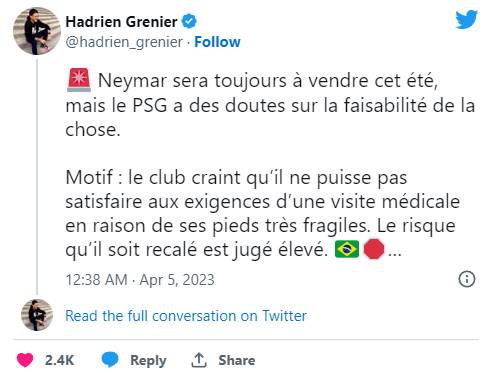The width and height of the screenshot is (493, 373).
Task: Click the blue verified checkmark badge
Action: (x=189, y=22)
